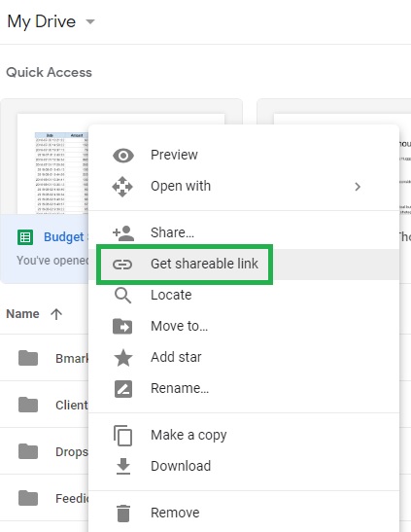The height and width of the screenshot is (532, 411).
Task: Click the Move to folder icon
Action: pyautogui.click(x=122, y=327)
